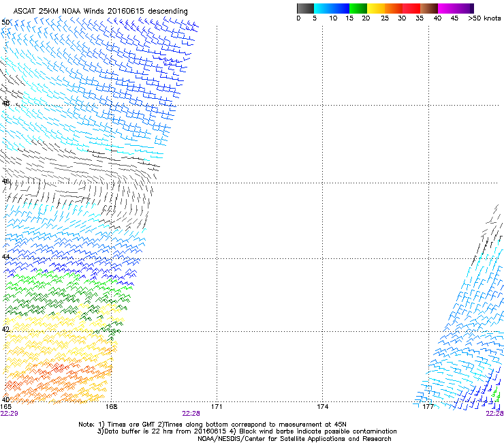Click the latitude label '44'
This screenshot has width=504, height=443.
click(5, 257)
